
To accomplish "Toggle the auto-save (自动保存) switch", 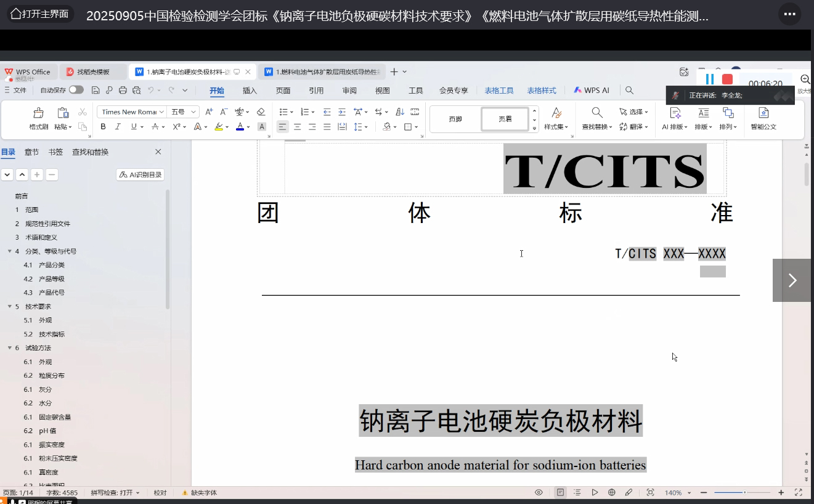I will coord(76,90).
